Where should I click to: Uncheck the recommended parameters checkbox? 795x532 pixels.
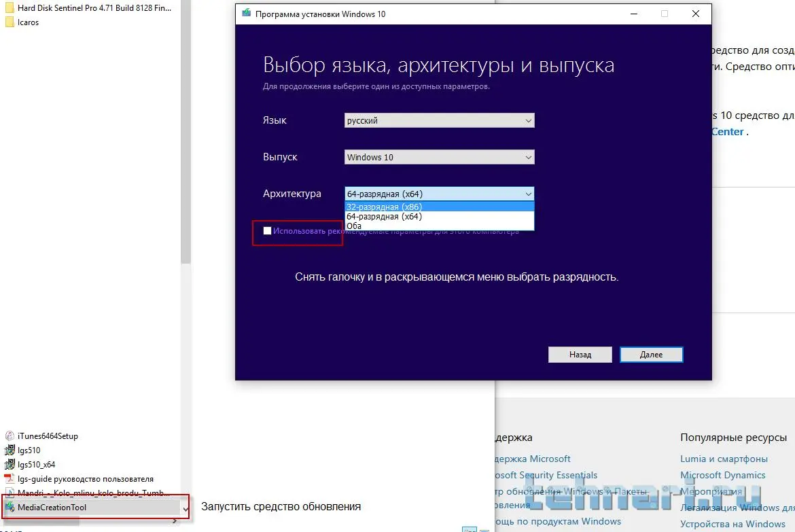point(267,231)
